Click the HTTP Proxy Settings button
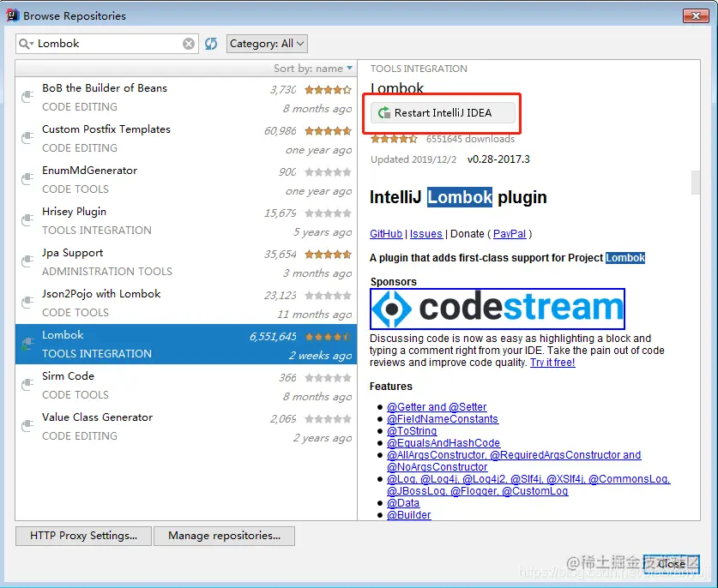The image size is (718, 588). pyautogui.click(x=83, y=536)
